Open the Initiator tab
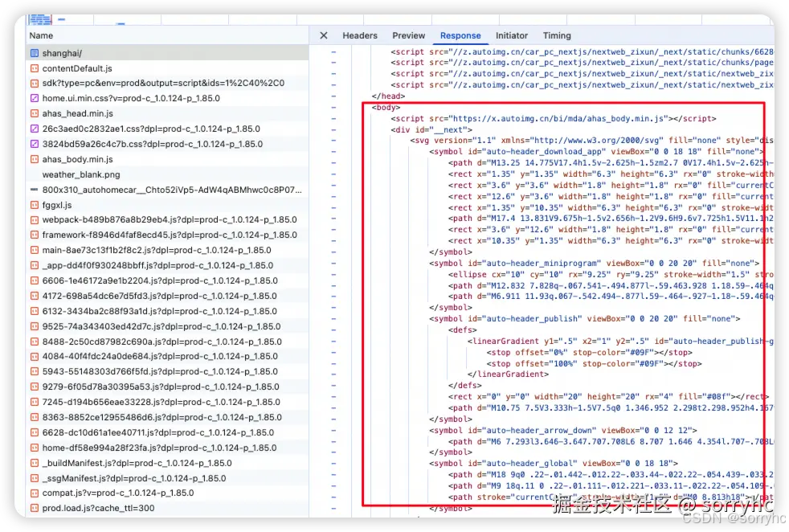 pos(512,35)
